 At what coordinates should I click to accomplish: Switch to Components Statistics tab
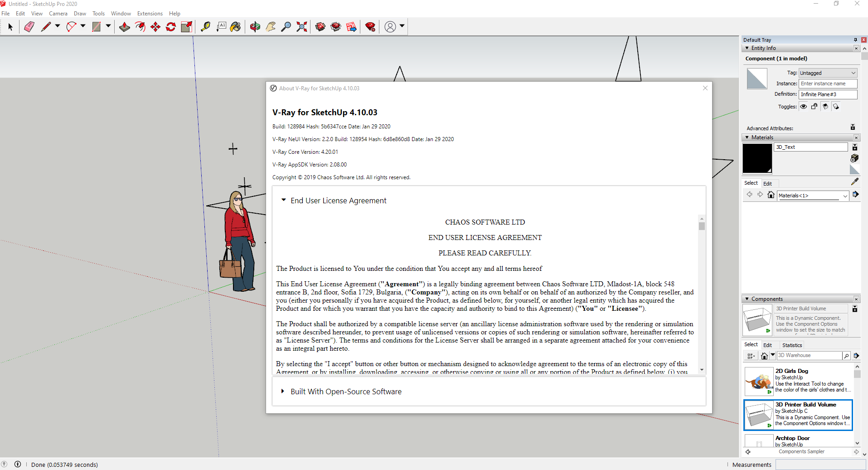[792, 345]
